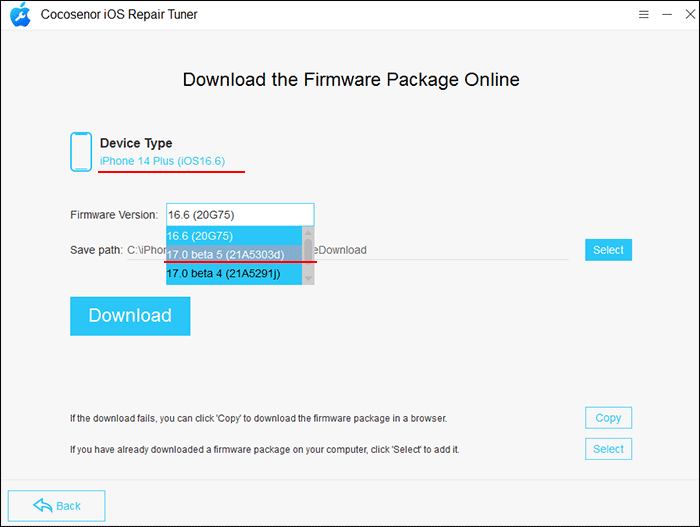Click iPhone 14 Plus (iOS16.6) device link

[162, 161]
